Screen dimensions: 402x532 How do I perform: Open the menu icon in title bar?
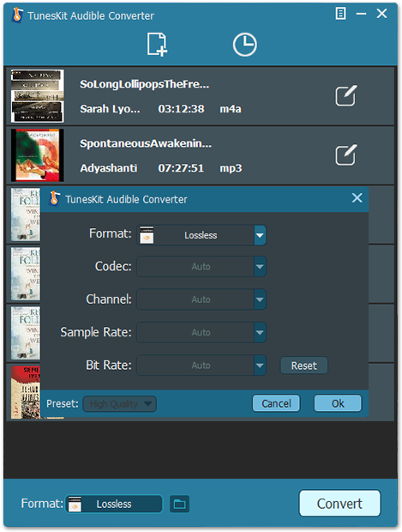click(x=340, y=14)
